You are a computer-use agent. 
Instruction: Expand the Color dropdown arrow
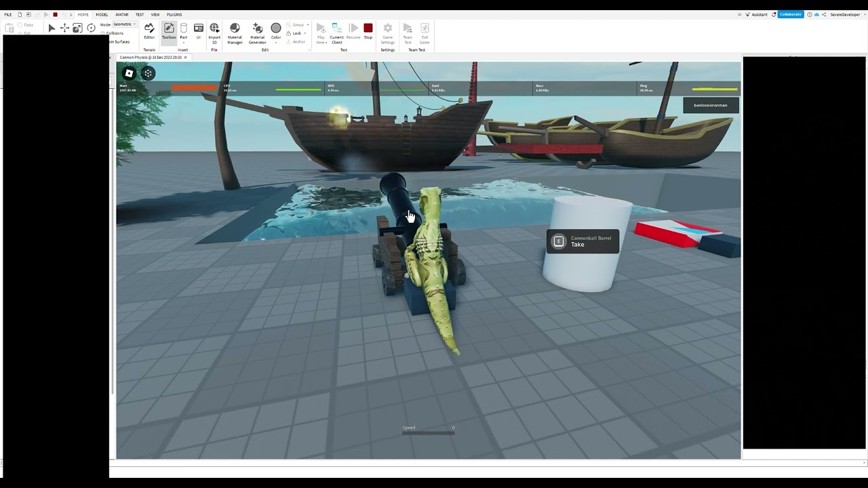click(276, 43)
